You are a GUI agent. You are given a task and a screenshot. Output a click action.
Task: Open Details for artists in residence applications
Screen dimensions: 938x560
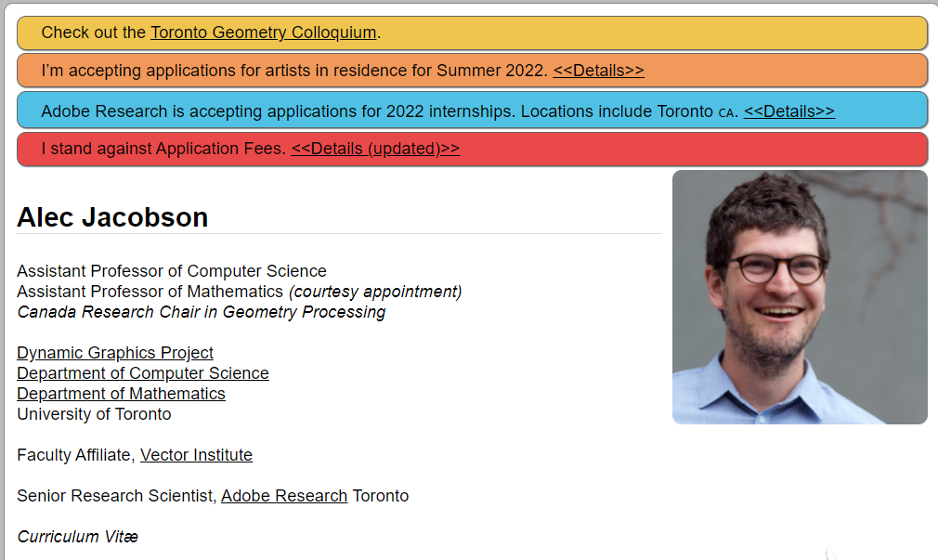598,71
